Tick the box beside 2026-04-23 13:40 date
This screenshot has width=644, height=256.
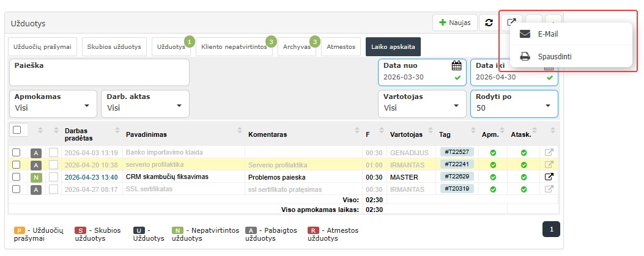[x=54, y=177]
